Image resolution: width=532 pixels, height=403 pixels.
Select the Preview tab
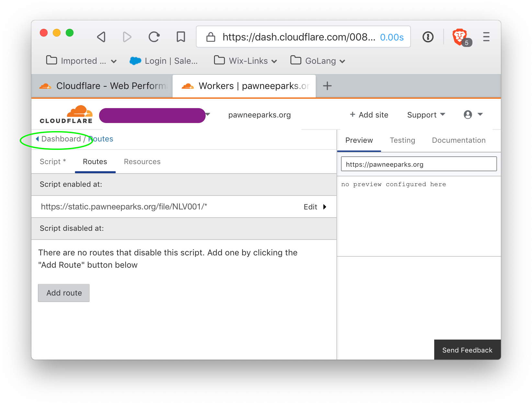tap(359, 140)
